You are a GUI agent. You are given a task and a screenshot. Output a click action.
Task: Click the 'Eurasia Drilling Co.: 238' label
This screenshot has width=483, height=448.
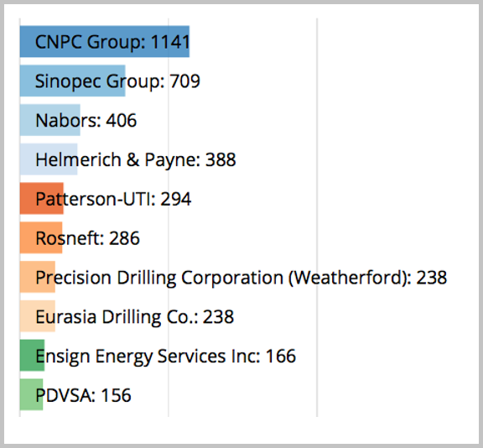135,317
